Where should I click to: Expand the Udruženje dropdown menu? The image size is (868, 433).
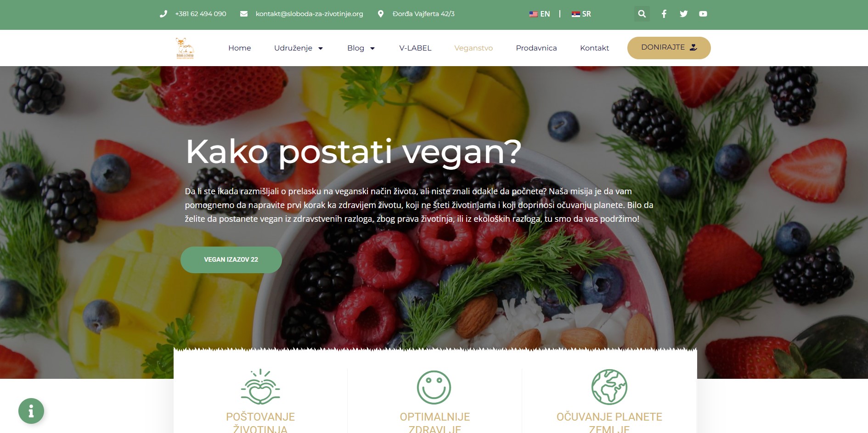[x=299, y=48]
